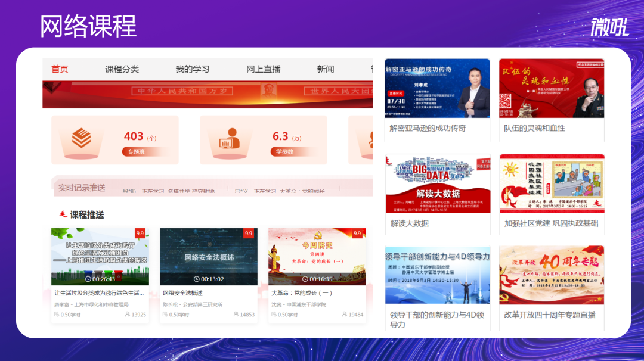Open the 让生活垃圾分类成为践行绿色生活 title link
Screen dimensions: 644x361
click(99, 293)
